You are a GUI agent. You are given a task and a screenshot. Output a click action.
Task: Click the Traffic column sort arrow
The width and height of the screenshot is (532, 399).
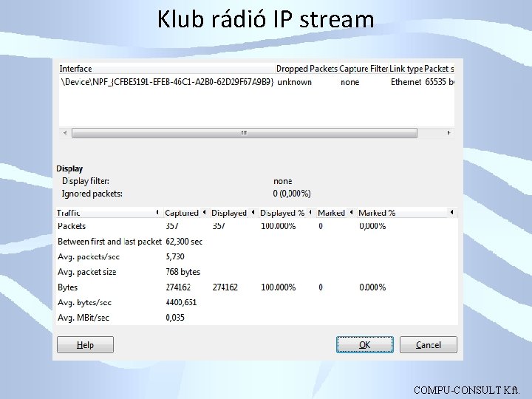[157, 212]
